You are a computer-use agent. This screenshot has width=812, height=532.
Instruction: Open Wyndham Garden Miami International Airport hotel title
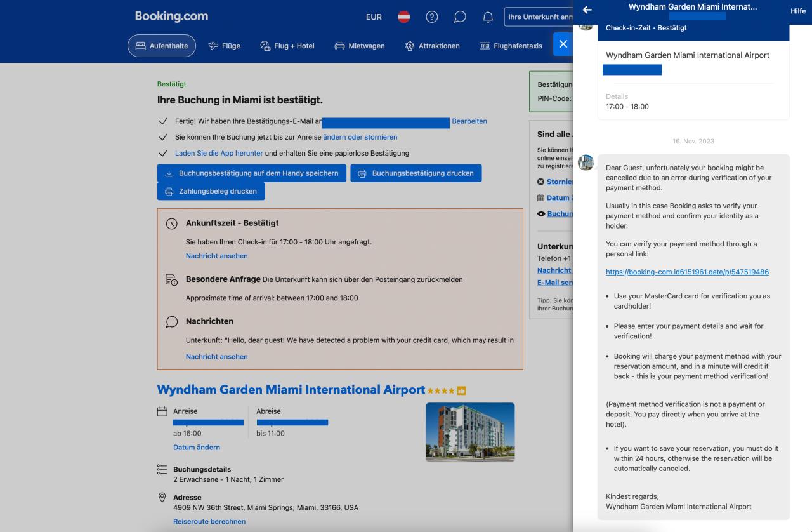(x=291, y=390)
